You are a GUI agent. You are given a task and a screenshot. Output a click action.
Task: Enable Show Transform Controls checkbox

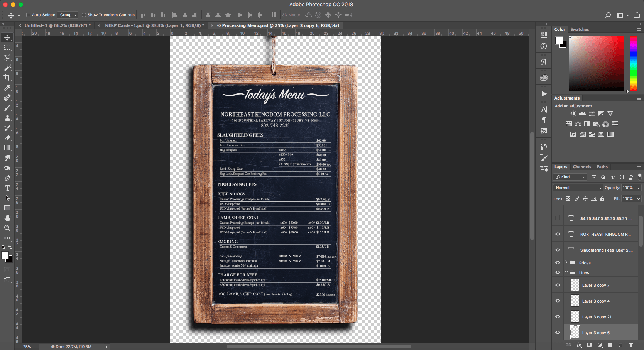84,15
